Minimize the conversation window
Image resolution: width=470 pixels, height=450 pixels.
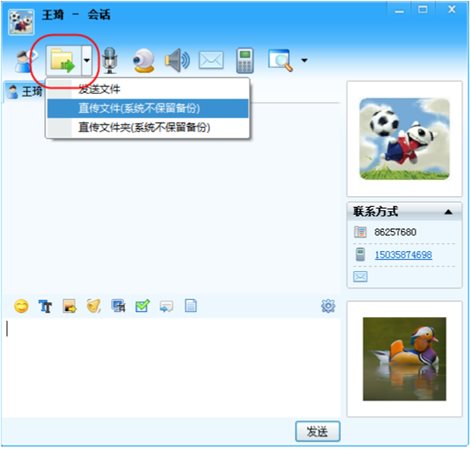coord(399,11)
